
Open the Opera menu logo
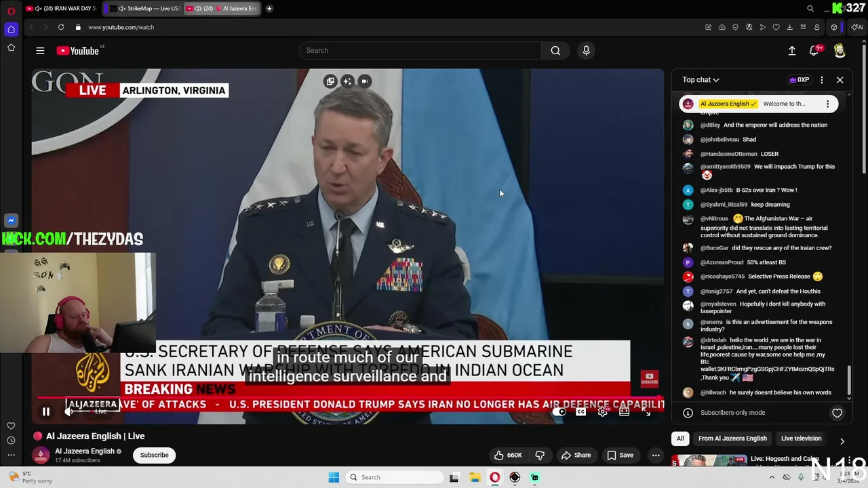tap(11, 11)
